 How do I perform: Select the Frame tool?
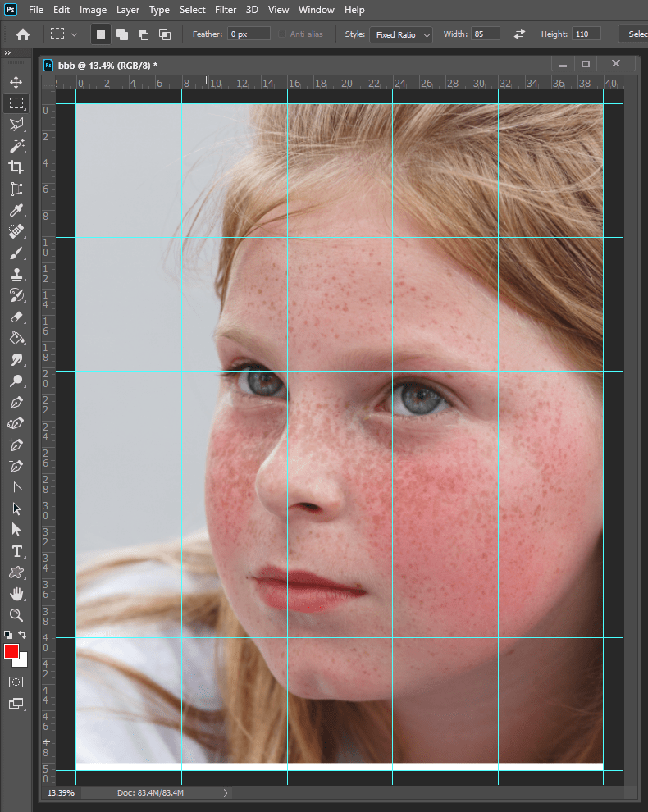click(x=16, y=189)
